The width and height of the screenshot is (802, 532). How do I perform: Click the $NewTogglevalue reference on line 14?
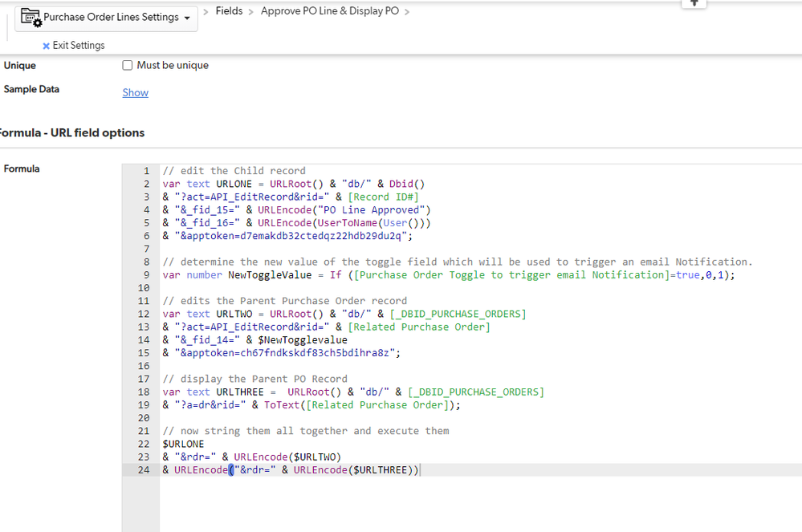303,340
